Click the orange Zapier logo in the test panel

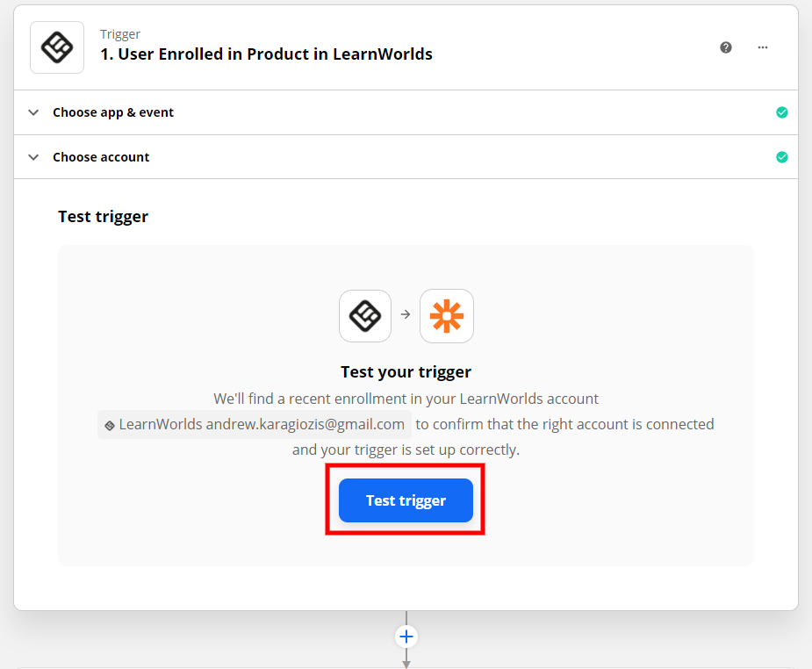coord(446,315)
